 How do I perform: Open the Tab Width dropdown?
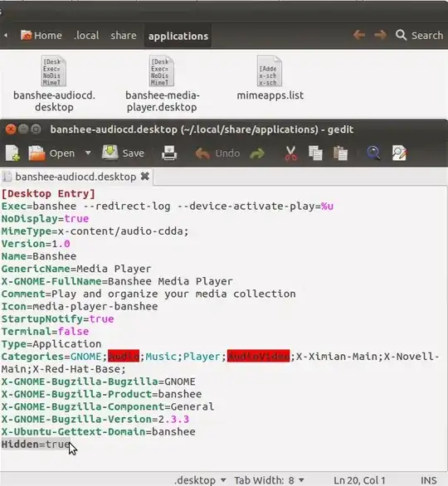(269, 480)
